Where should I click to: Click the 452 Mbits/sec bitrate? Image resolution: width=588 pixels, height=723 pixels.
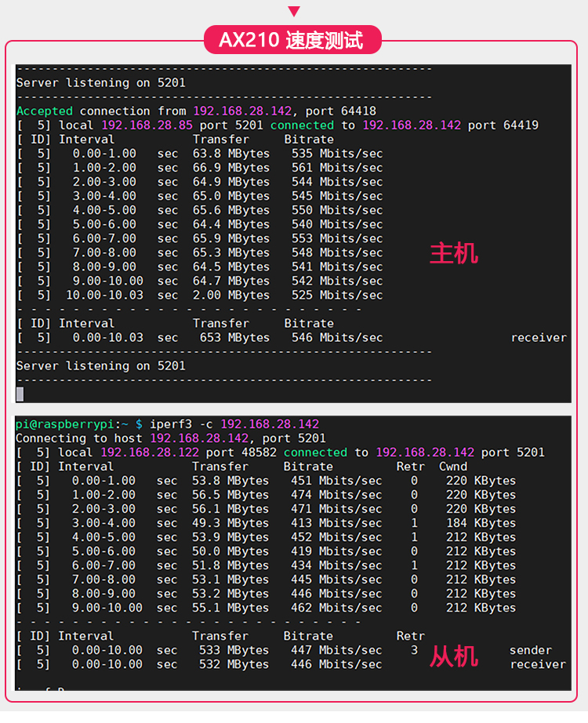pyautogui.click(x=336, y=537)
